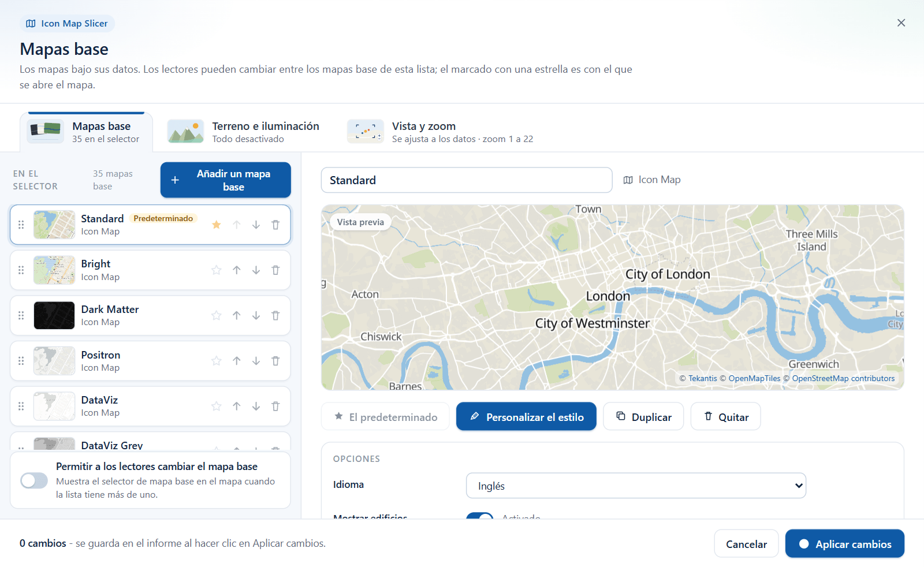This screenshot has width=924, height=567.
Task: Move DataViz up in the selector list
Action: 236,406
